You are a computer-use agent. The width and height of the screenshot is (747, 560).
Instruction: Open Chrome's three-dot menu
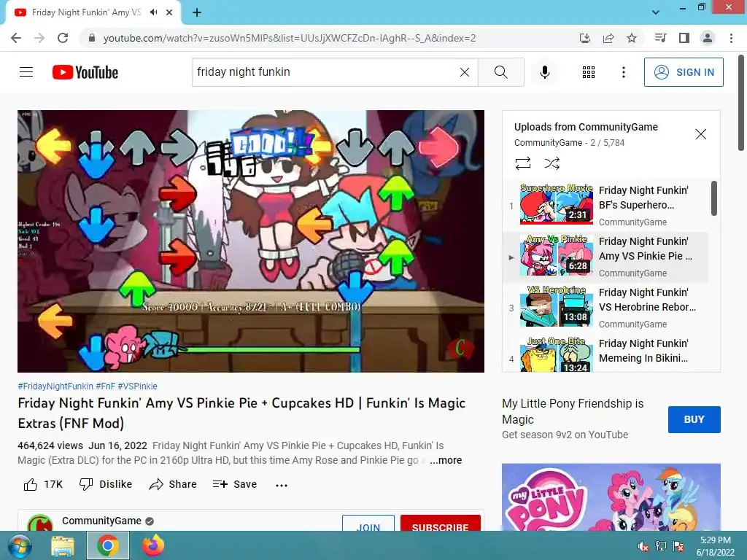tap(731, 38)
